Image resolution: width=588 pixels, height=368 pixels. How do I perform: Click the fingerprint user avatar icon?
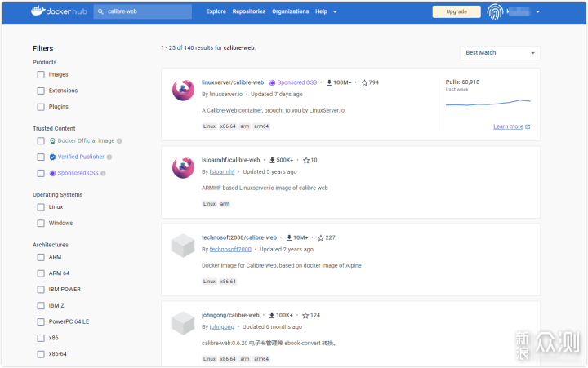496,11
